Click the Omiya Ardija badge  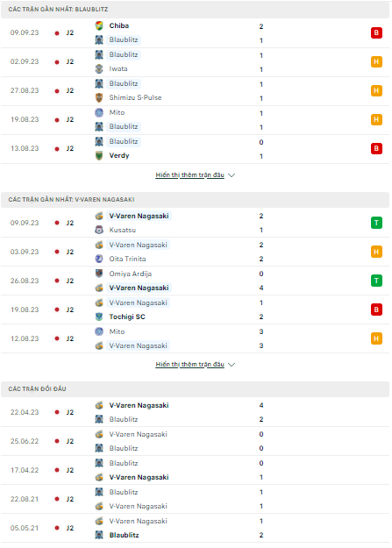pos(99,274)
